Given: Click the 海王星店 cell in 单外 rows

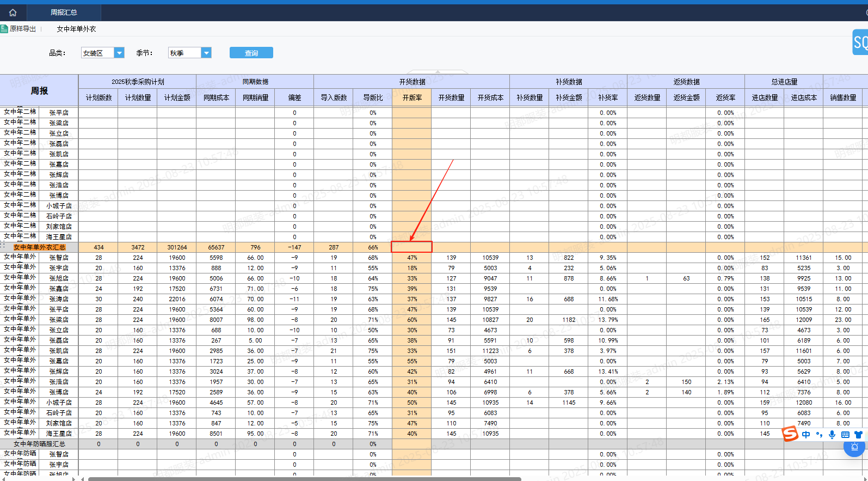Looking at the screenshot, I should pyautogui.click(x=59, y=434).
